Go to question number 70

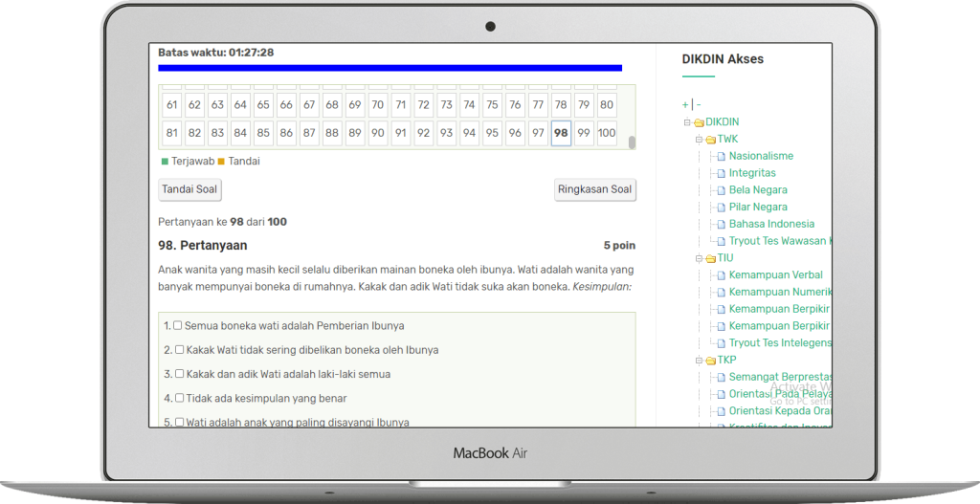(377, 105)
